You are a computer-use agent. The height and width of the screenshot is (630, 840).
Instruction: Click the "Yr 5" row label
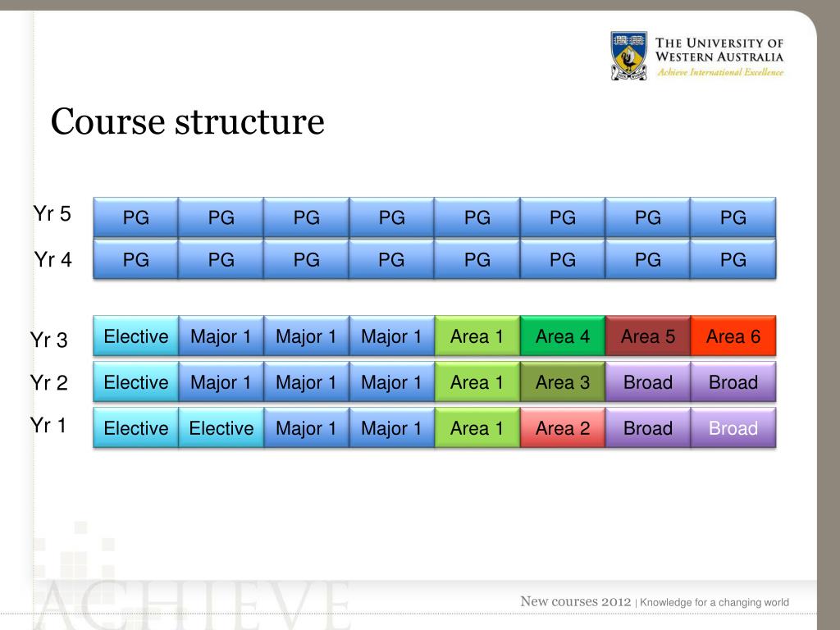tap(52, 214)
